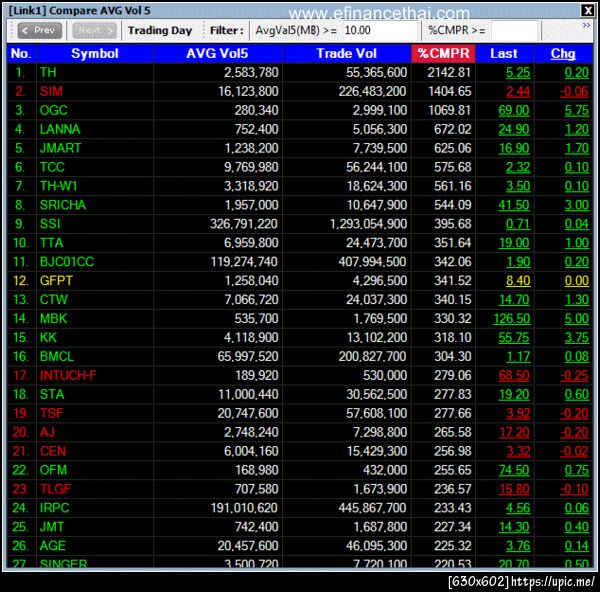Sort by the Symbol column header
The image size is (600, 592).
[x=95, y=54]
